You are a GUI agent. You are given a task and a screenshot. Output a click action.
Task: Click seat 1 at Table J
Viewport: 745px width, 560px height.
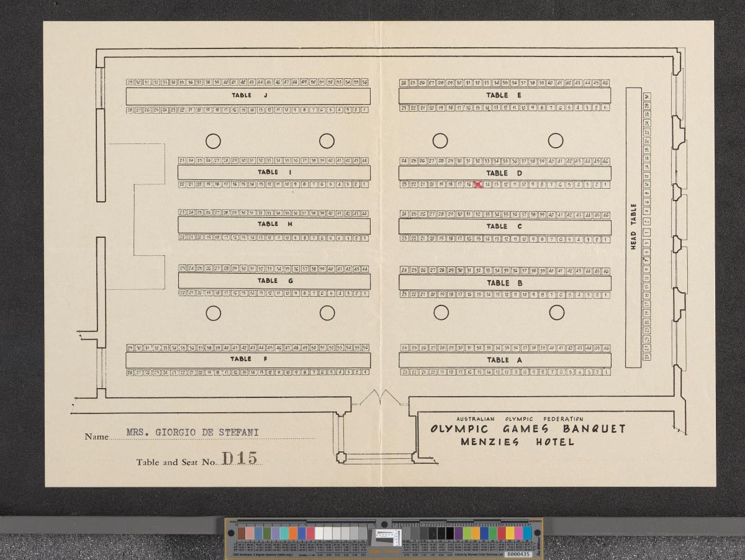pyautogui.click(x=365, y=110)
